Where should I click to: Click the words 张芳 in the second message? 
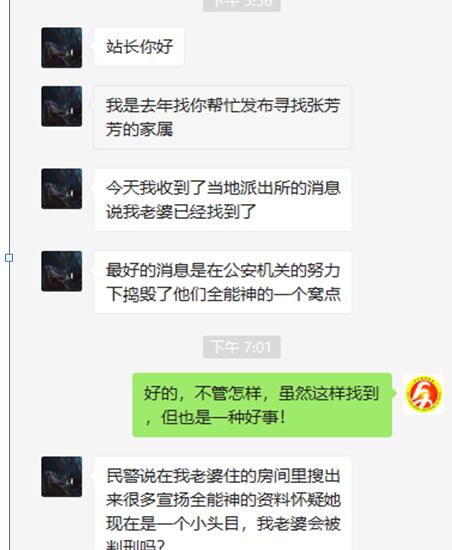pos(323,106)
